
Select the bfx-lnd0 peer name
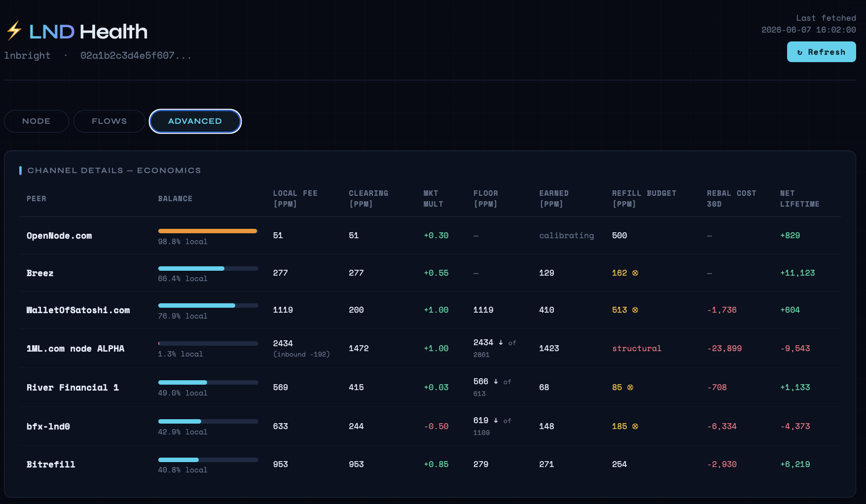48,427
